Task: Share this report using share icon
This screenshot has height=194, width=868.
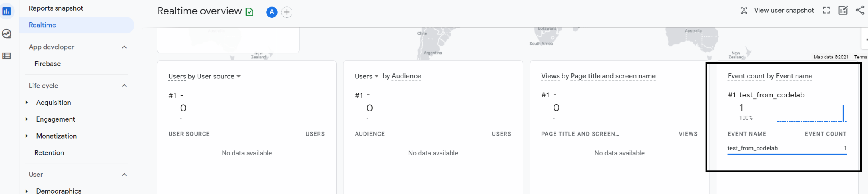Action: (860, 11)
